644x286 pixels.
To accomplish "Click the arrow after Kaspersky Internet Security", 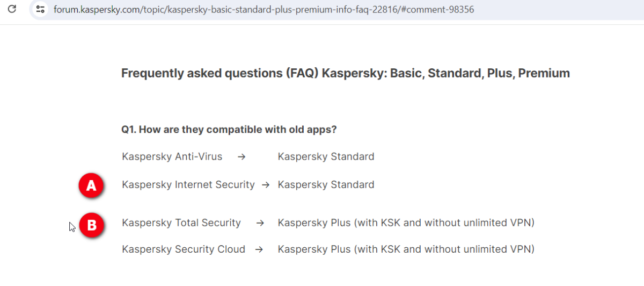I will tap(265, 185).
